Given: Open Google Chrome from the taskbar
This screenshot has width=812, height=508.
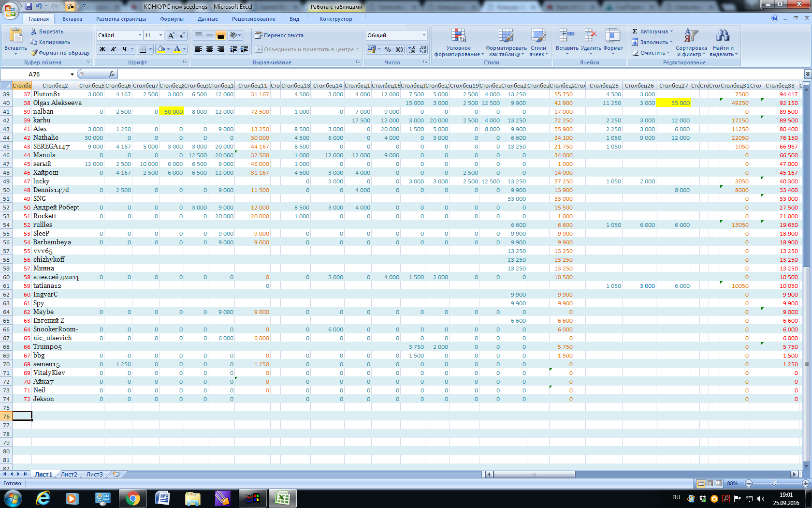Looking at the screenshot, I should pyautogui.click(x=132, y=498).
